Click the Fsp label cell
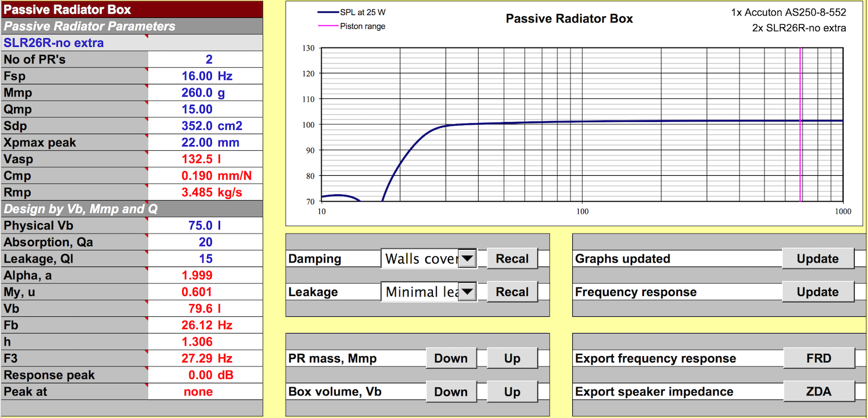The image size is (868, 418). (x=75, y=76)
